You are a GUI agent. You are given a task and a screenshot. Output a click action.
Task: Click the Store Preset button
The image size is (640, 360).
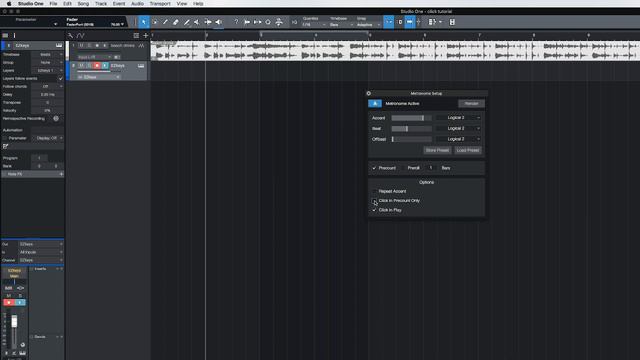coord(437,150)
